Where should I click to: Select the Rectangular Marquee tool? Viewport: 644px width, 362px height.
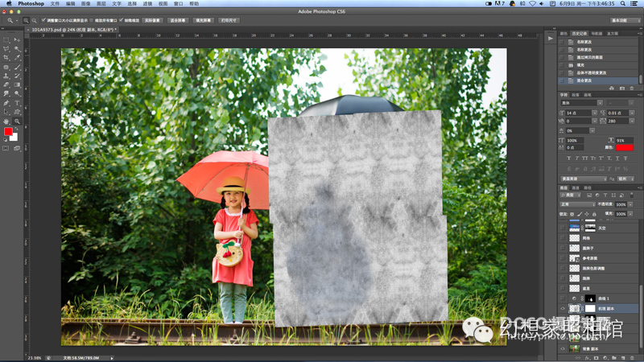[6, 39]
